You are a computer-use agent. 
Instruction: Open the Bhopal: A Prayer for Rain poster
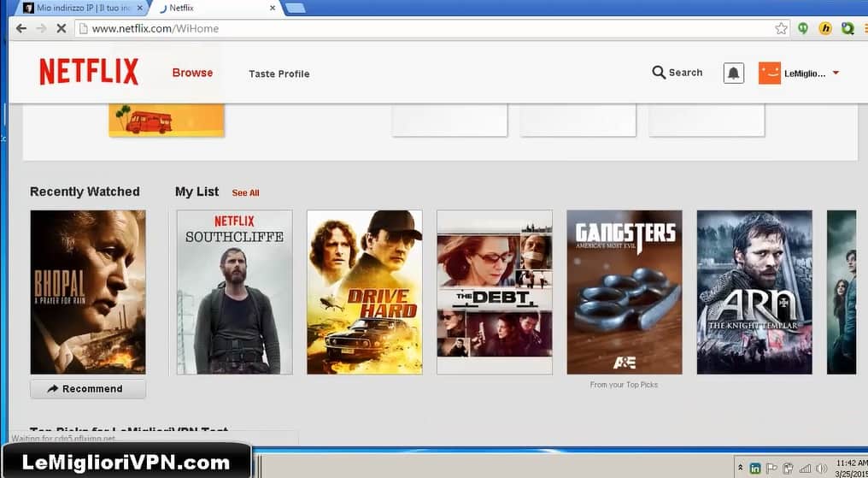tap(88, 292)
